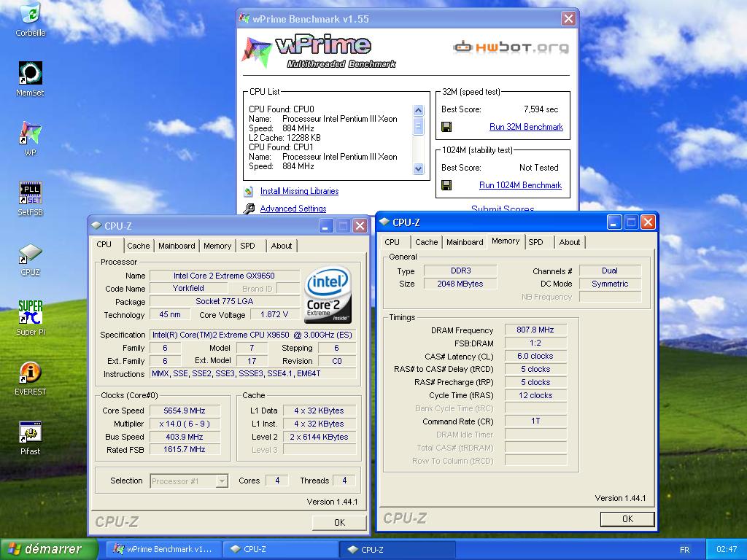
Task: Click the Core Voltage 1.872 V field
Action: (274, 314)
